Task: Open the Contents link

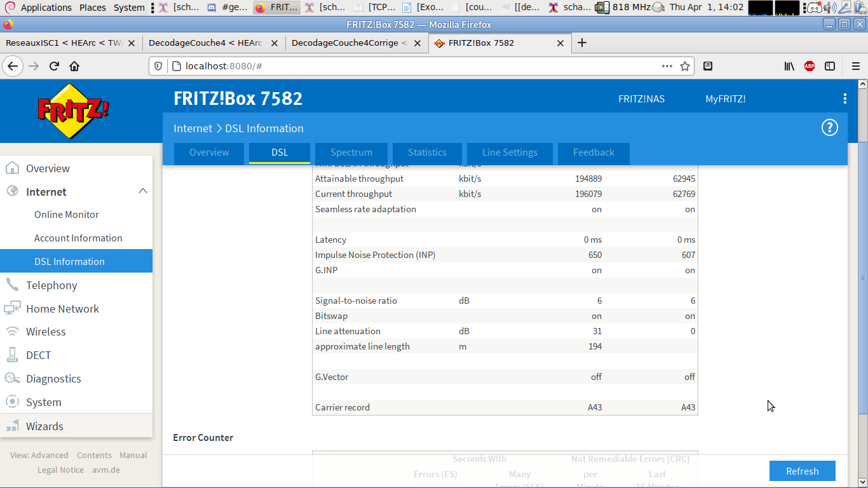Action: pyautogui.click(x=94, y=455)
